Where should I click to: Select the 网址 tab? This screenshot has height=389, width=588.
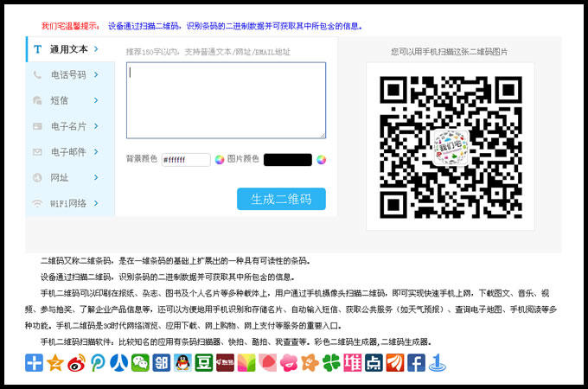click(70, 177)
